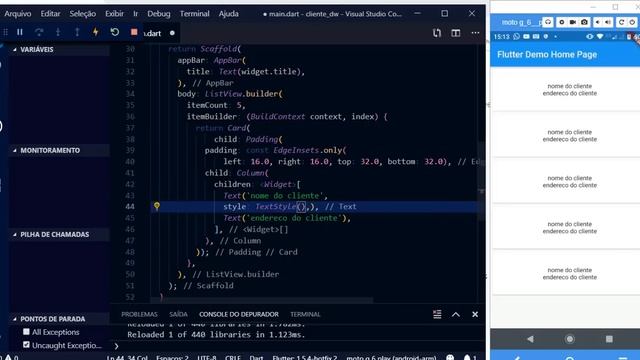The width and height of the screenshot is (640, 360).
Task: Collapse the PILHA DE CHAMADAS section
Action: [59, 234]
